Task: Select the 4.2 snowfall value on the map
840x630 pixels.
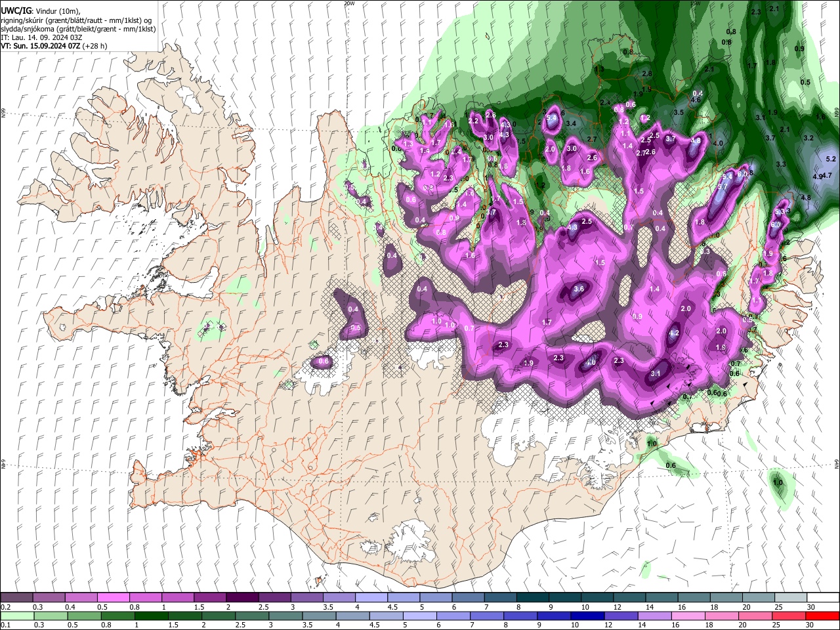Action: click(673, 333)
